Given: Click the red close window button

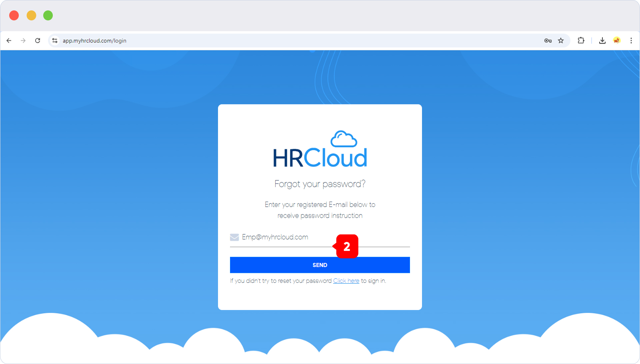Looking at the screenshot, I should 14,15.
